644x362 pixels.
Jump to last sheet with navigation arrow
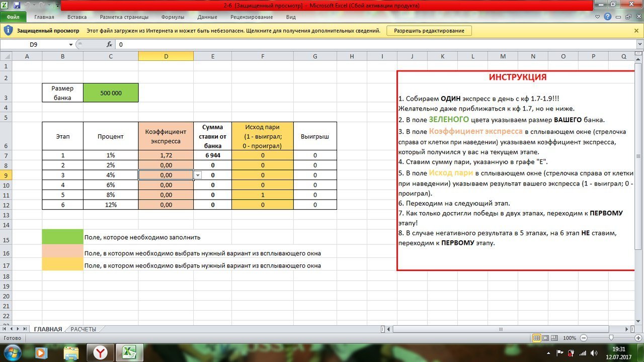tap(25, 329)
